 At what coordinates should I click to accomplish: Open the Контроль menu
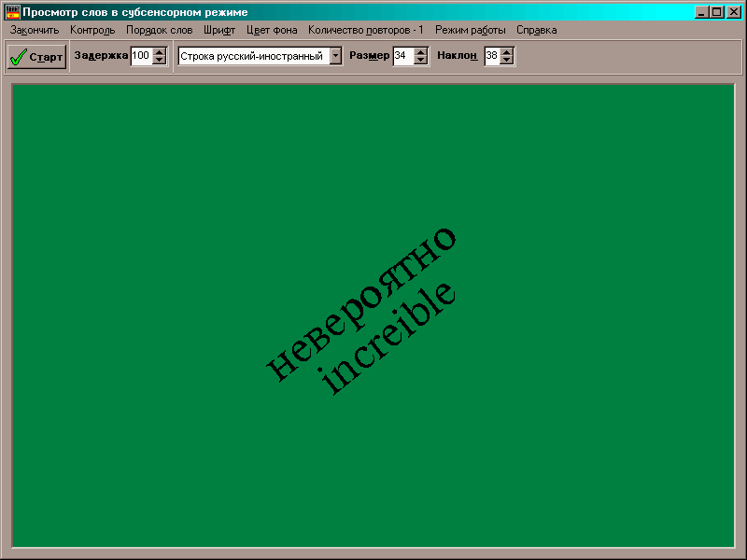tap(92, 30)
